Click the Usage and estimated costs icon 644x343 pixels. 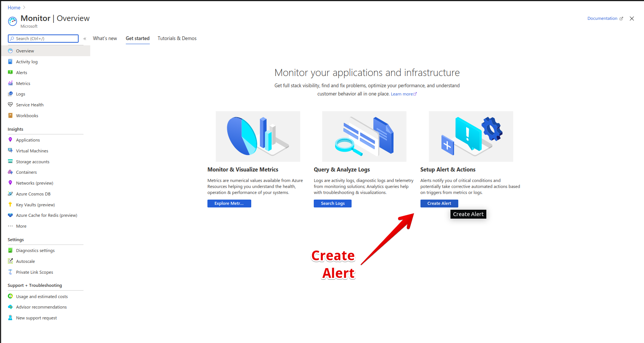[10, 297]
